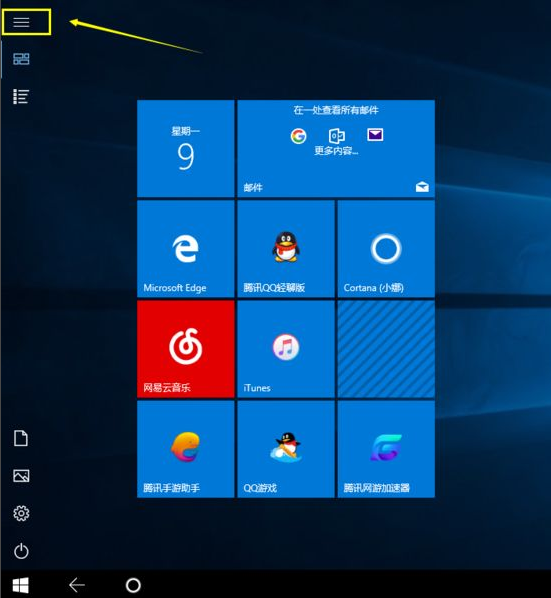Click the taskbar back arrow
The width and height of the screenshot is (551, 598).
coord(77,585)
